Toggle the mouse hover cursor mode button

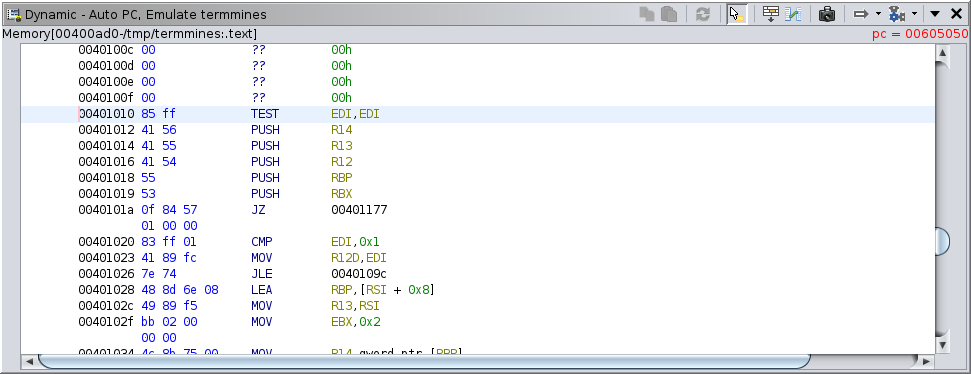[x=736, y=14]
